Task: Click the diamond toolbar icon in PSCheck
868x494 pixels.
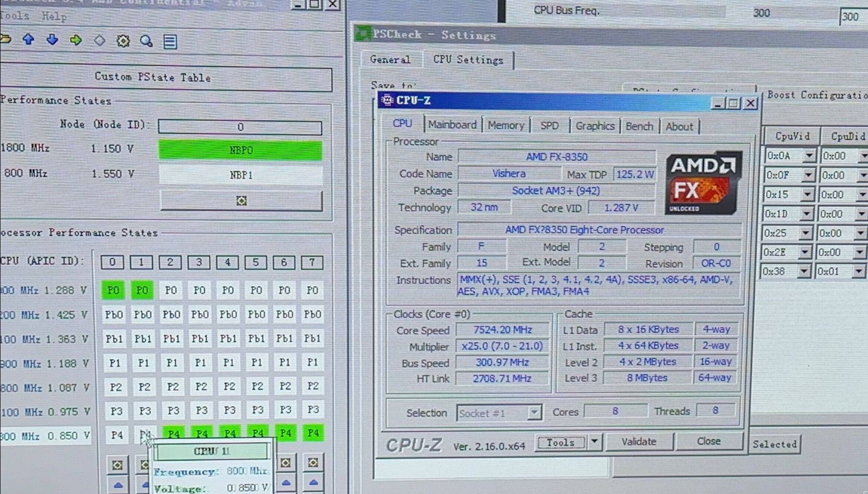Action: 99,41
